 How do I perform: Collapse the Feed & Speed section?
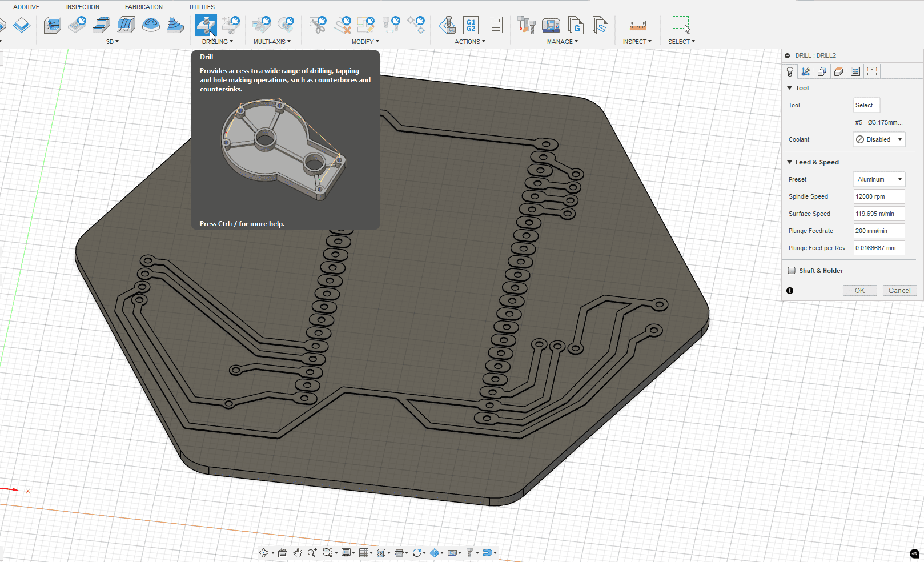coord(813,162)
